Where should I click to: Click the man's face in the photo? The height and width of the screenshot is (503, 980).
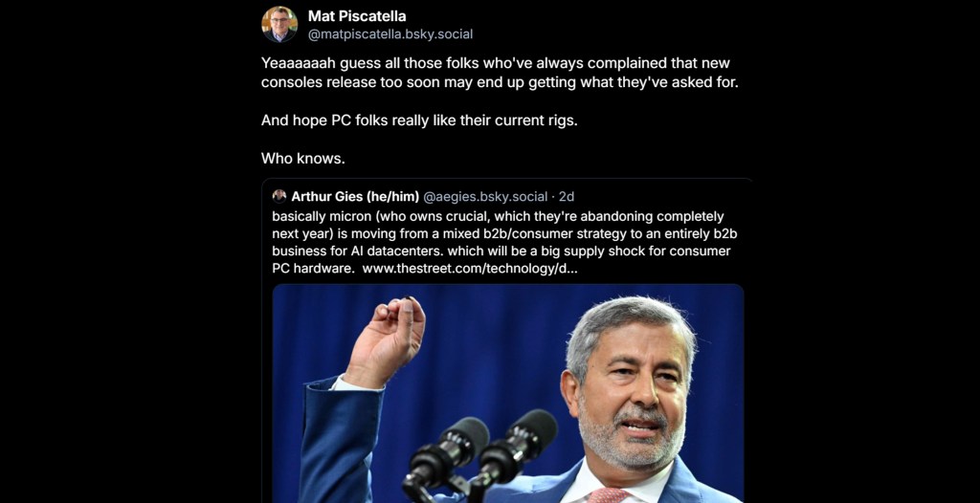coord(632,392)
